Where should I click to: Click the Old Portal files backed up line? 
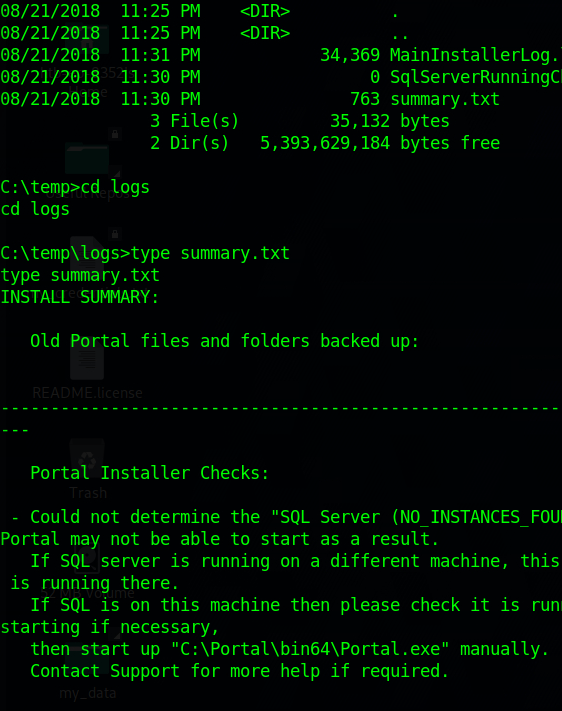point(225,341)
